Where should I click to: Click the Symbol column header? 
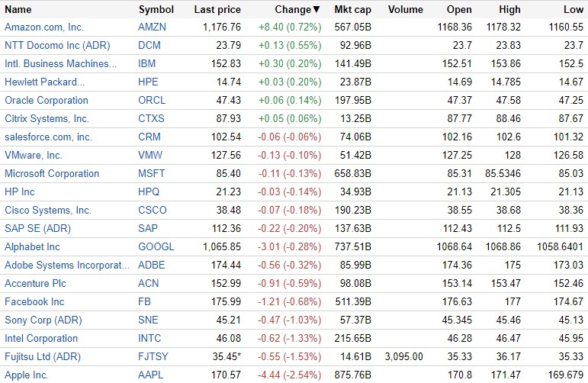pos(156,10)
